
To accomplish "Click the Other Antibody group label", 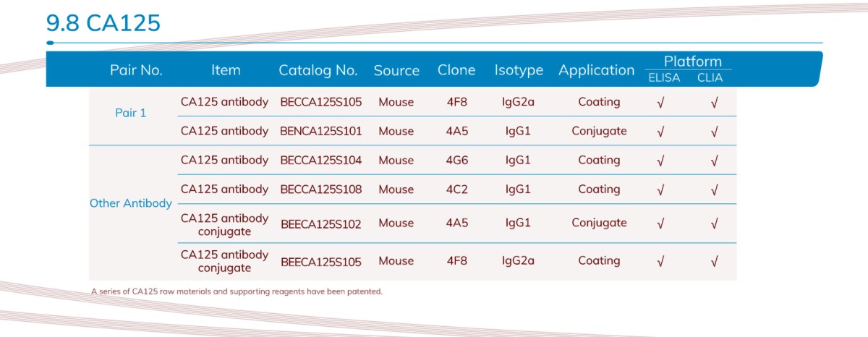I will (x=131, y=203).
